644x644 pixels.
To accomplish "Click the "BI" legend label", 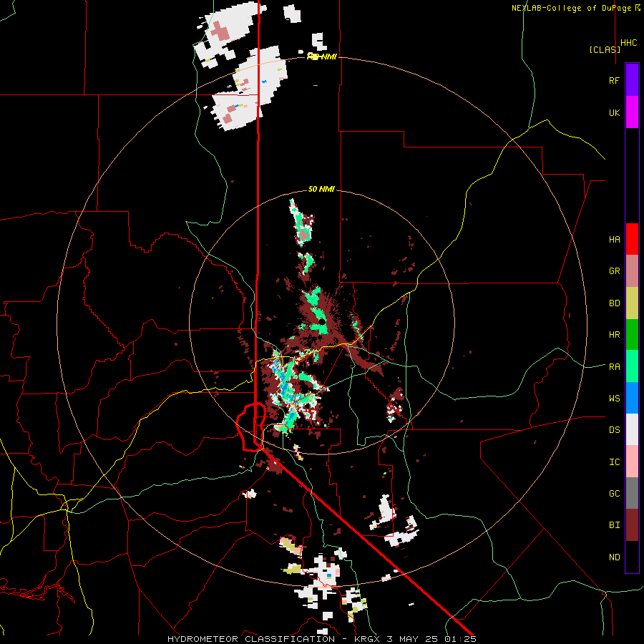I will 614,525.
